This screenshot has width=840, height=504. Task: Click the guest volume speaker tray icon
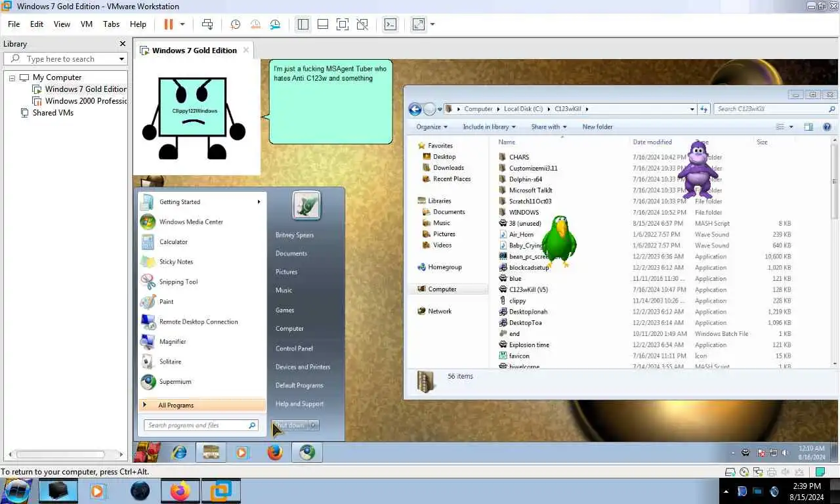pos(786,452)
